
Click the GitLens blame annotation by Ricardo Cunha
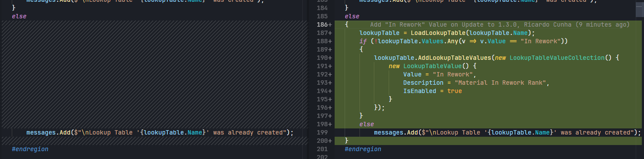click(x=500, y=24)
